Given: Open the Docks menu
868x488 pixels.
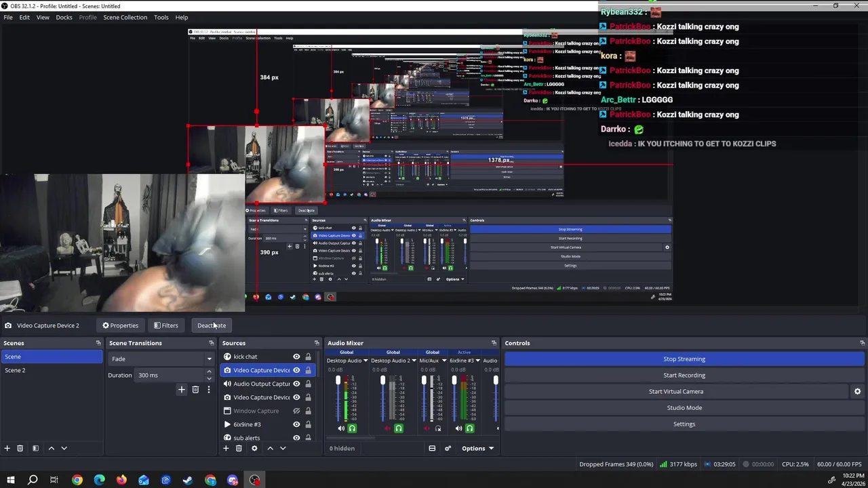Looking at the screenshot, I should [x=64, y=17].
